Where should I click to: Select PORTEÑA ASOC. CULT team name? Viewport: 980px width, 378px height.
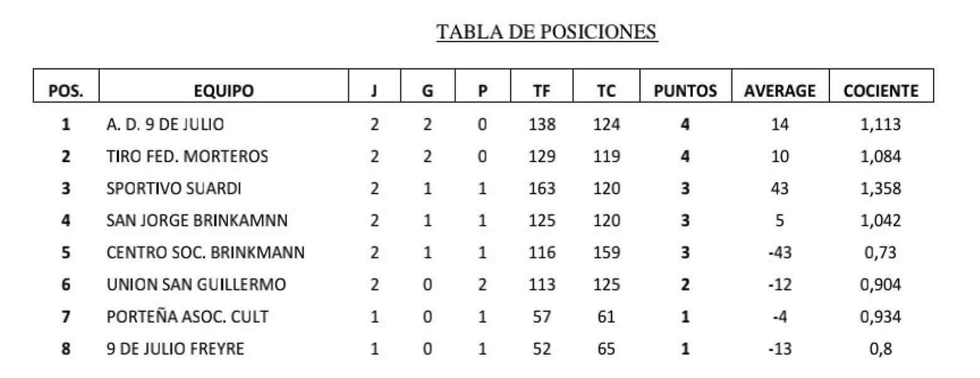[187, 316]
